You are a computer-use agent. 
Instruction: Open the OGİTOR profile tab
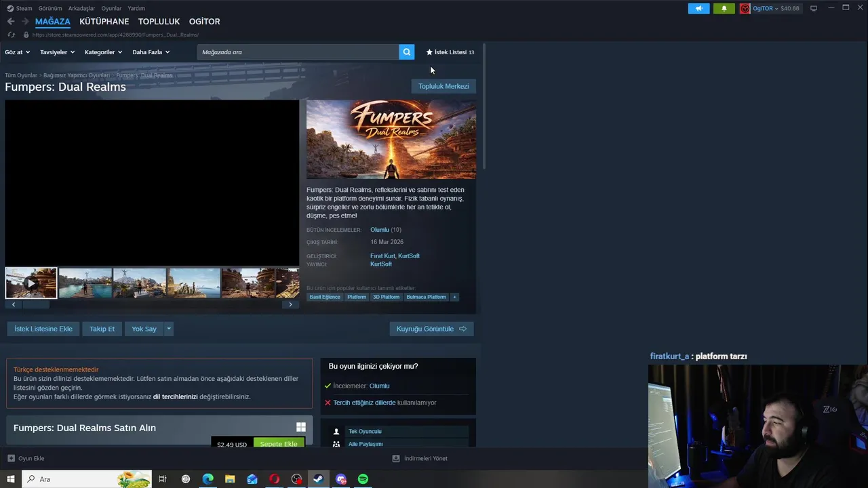pos(204,22)
